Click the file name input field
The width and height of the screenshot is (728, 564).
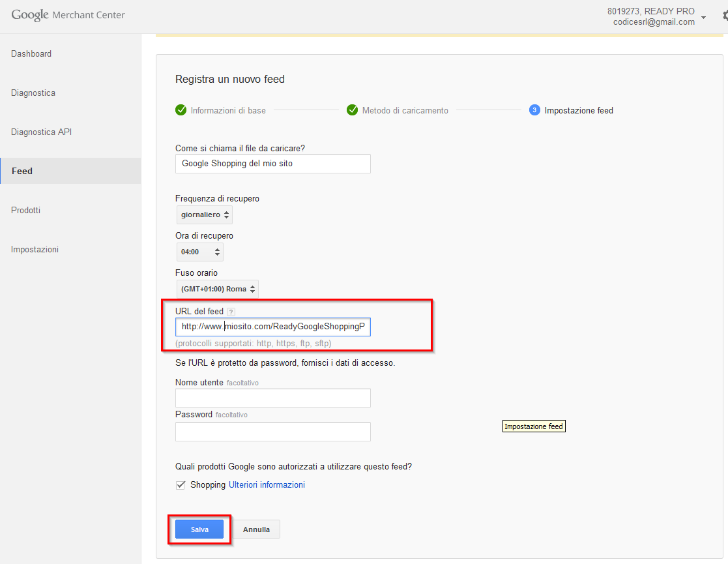click(x=273, y=164)
